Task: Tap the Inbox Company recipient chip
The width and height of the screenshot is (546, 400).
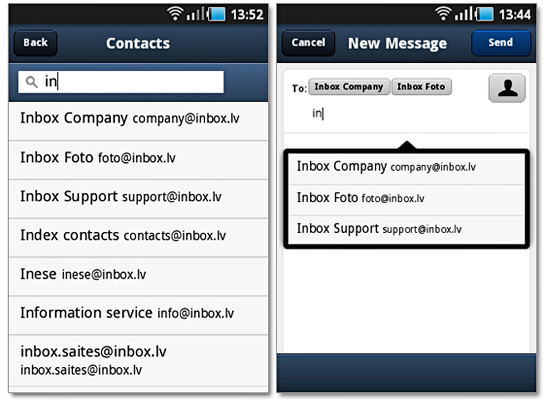Action: (x=349, y=87)
